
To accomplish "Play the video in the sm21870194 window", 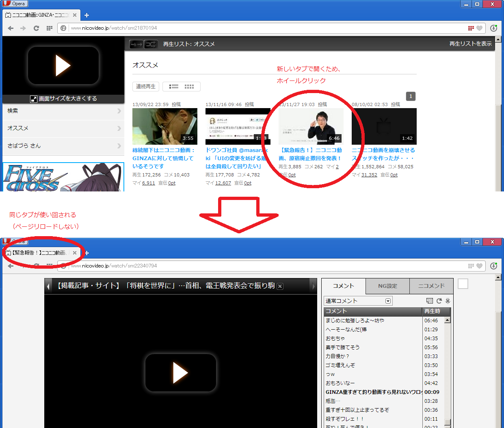I will pyautogui.click(x=63, y=65).
